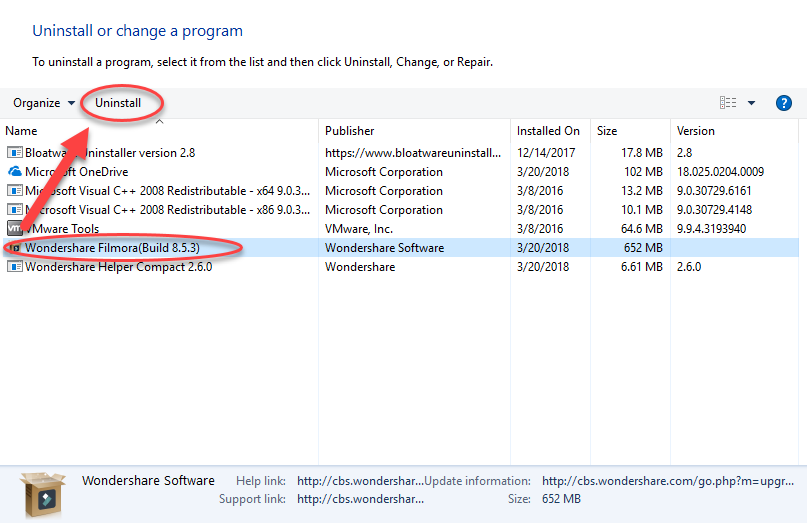
Task: Sort by the Name column header
Action: click(x=21, y=131)
